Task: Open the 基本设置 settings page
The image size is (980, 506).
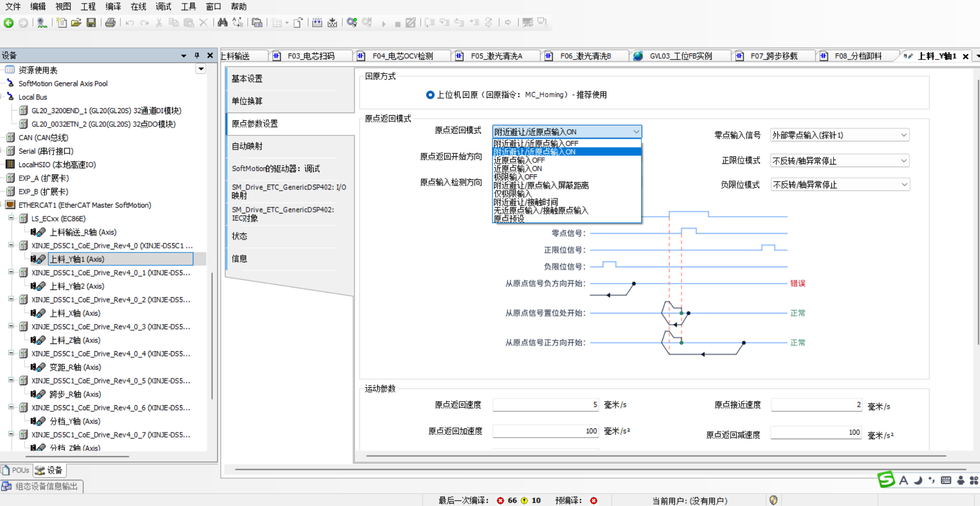Action: tap(247, 79)
